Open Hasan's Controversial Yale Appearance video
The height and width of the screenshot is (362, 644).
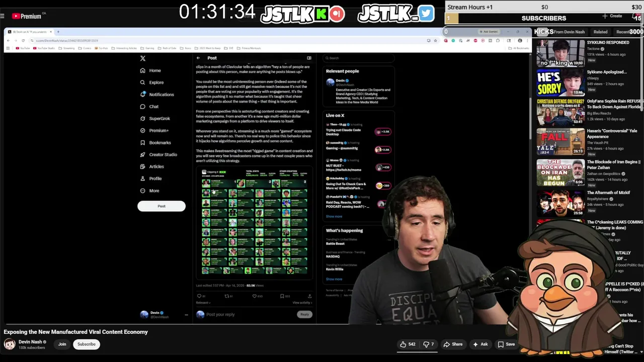coord(612,134)
